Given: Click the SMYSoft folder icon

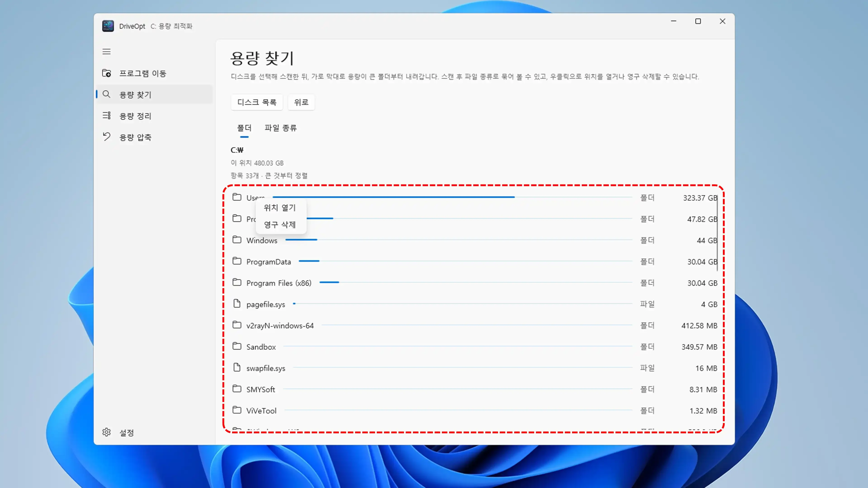Looking at the screenshot, I should tap(237, 389).
